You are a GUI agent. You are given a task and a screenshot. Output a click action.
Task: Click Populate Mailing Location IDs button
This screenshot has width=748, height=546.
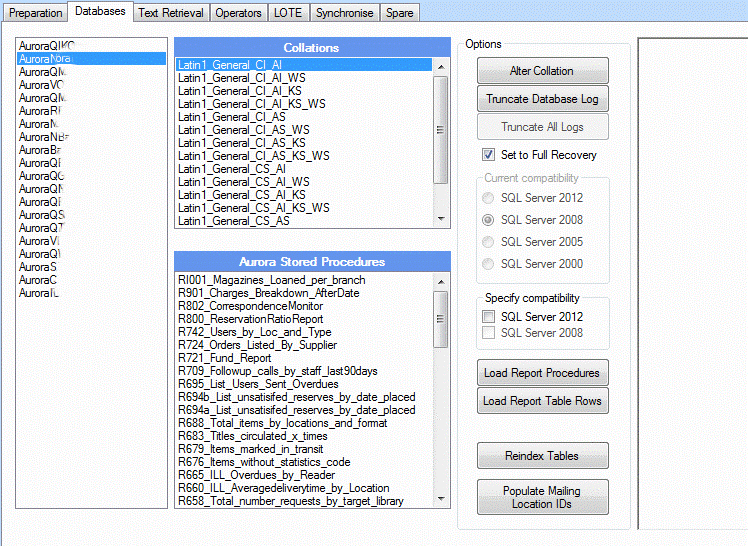(x=542, y=497)
